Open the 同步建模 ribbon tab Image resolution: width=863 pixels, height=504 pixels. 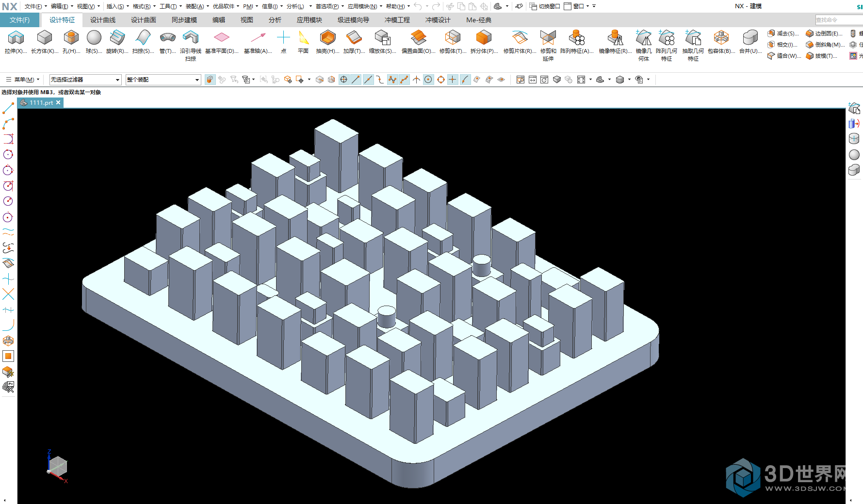[184, 20]
